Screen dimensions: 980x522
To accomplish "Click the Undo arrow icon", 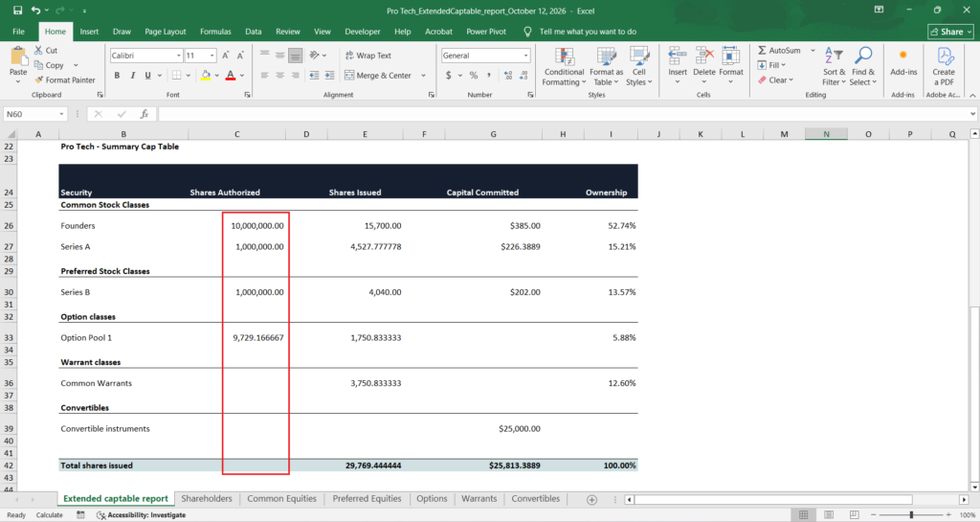I will (x=35, y=11).
